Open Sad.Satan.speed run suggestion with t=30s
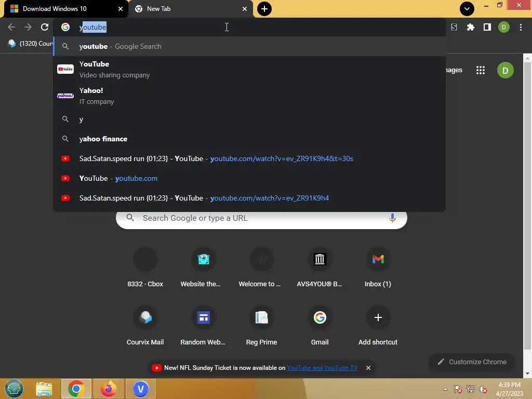532x399 pixels. (x=249, y=158)
